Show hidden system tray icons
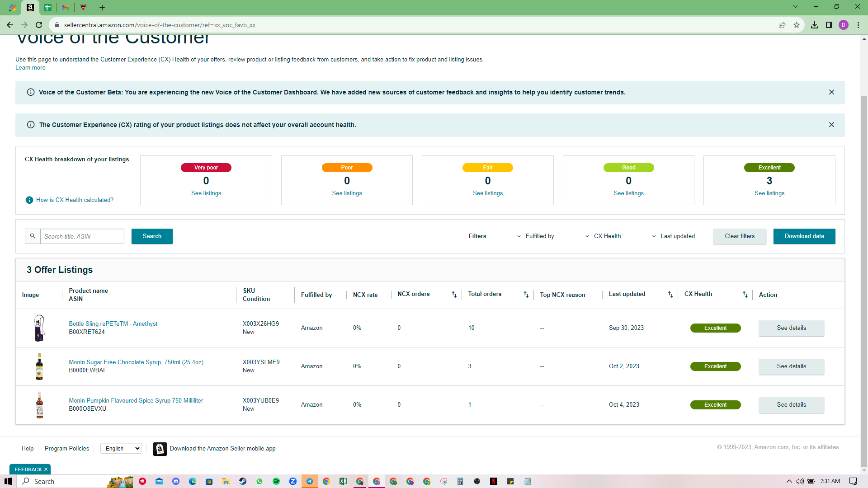Image resolution: width=868 pixels, height=488 pixels. (789, 481)
